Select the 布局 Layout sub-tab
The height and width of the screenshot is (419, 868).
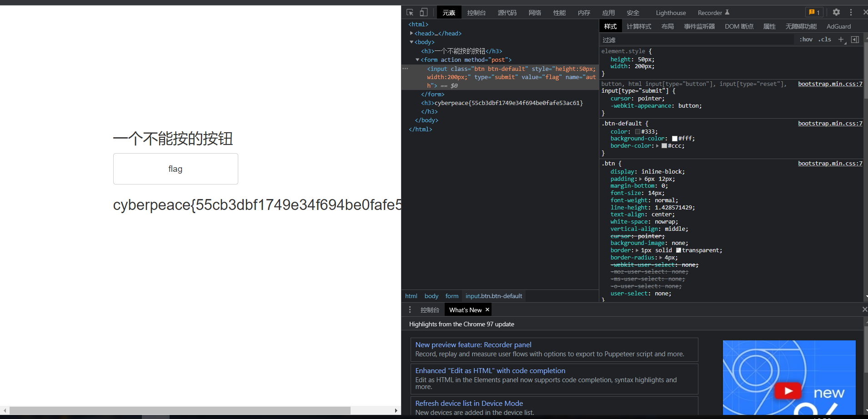click(x=667, y=26)
